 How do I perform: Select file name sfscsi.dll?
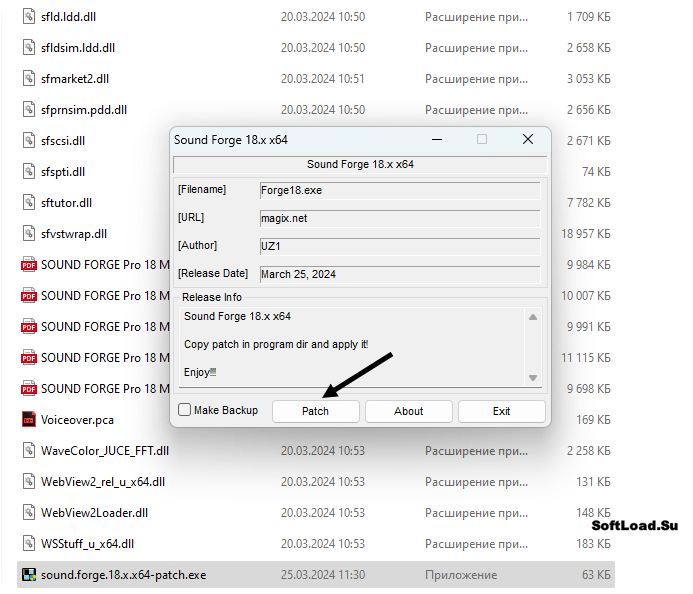coord(63,141)
